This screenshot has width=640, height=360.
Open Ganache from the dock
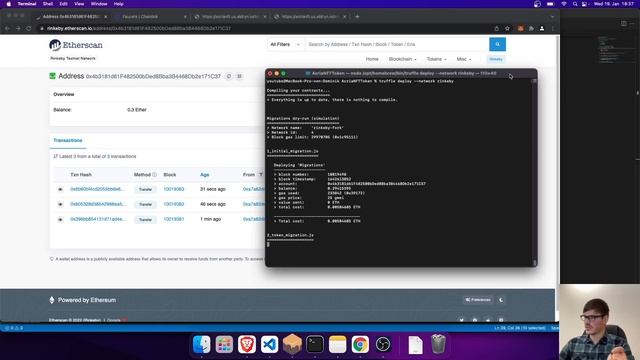coord(292,344)
